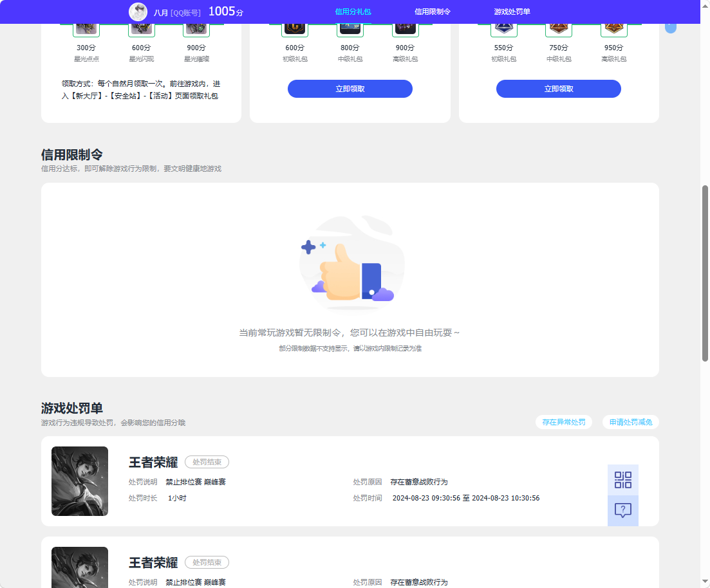Click the 存在异常处罚 label

[x=564, y=422]
